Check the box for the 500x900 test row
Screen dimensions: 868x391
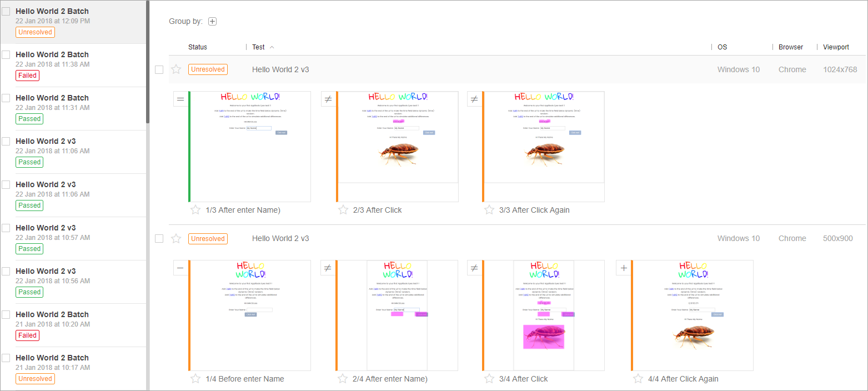coord(159,238)
